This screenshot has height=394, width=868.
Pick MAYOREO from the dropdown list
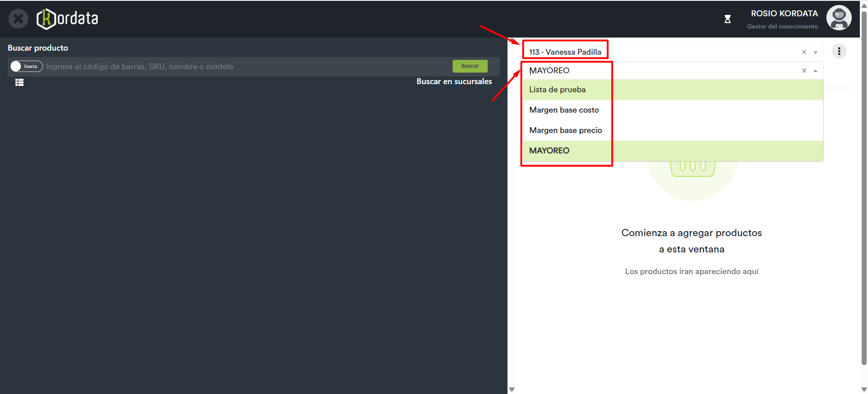click(549, 151)
